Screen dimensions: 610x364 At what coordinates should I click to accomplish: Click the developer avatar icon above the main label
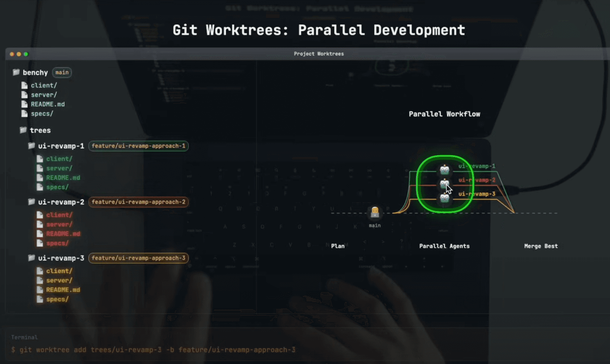click(375, 212)
